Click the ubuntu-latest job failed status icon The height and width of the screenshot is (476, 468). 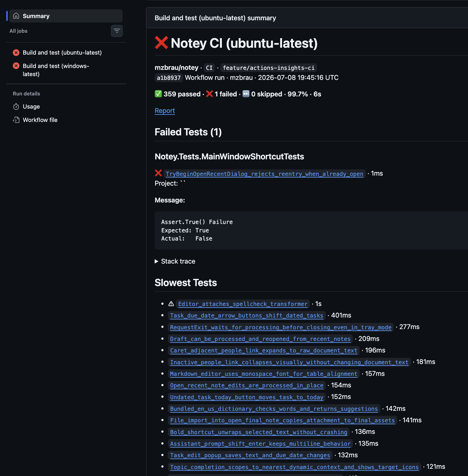pos(16,53)
